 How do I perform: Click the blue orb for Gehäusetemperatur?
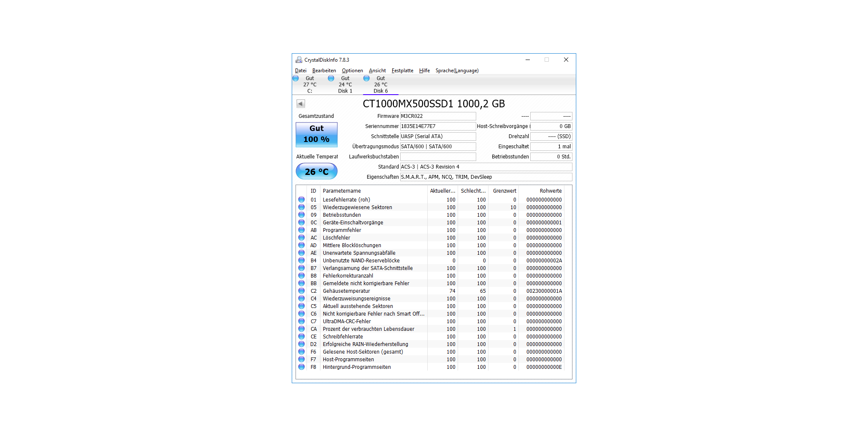tap(301, 291)
